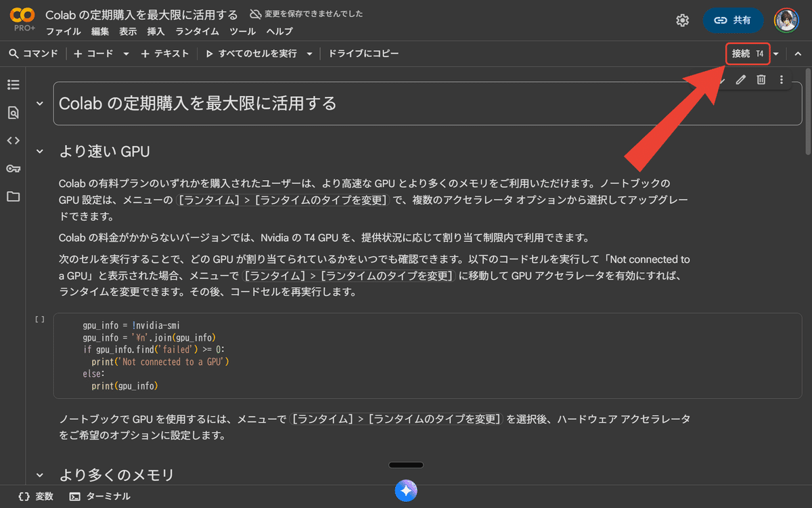Select the large title text cell heading
Viewport: 812px width, 508px height.
click(198, 104)
